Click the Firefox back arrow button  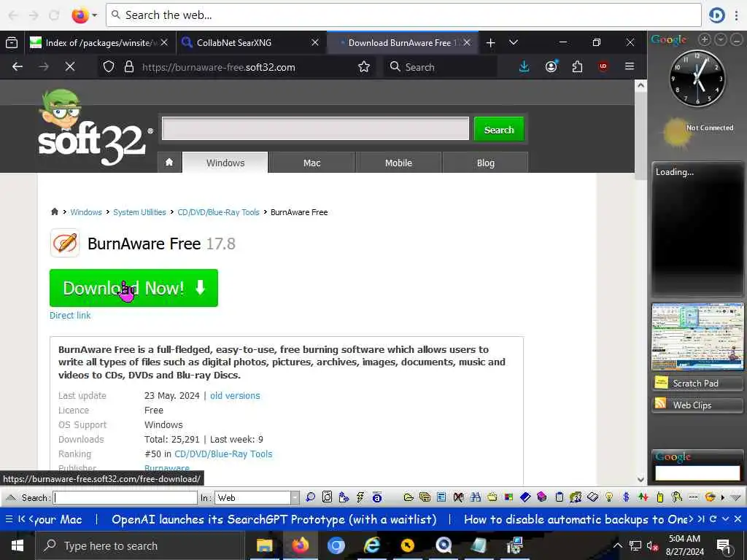tap(18, 66)
